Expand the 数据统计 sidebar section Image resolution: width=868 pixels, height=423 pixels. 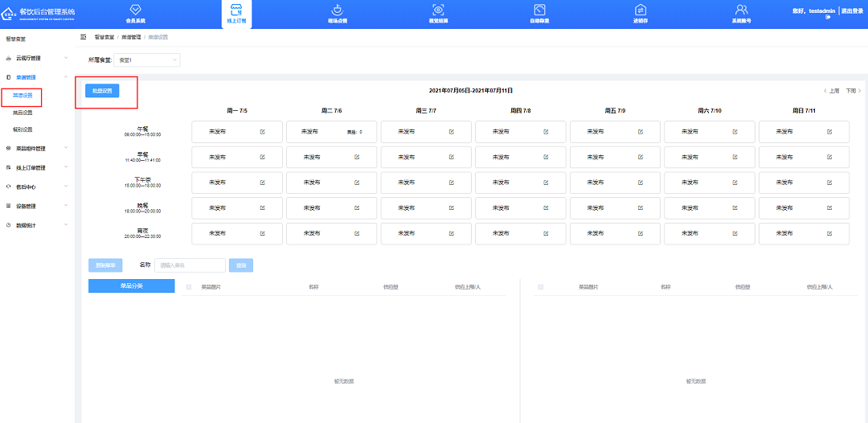coord(35,225)
